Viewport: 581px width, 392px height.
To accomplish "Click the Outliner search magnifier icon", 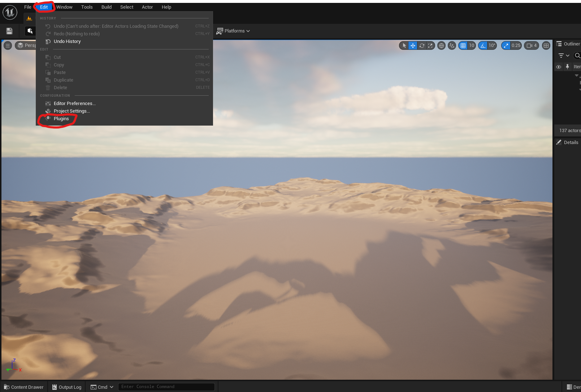I will 577,56.
